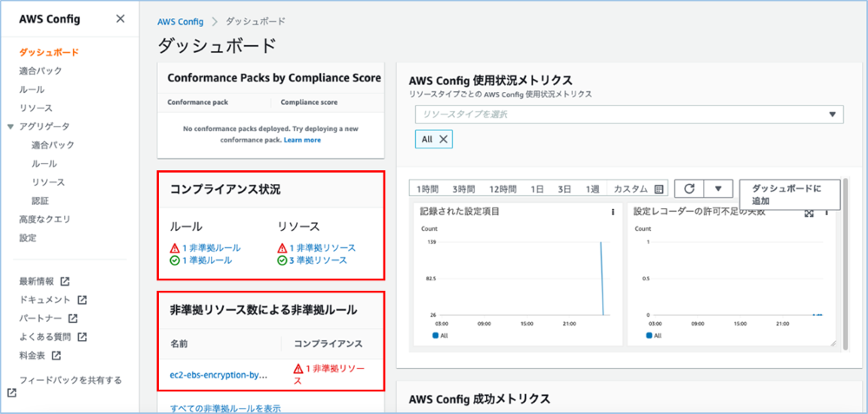Open ルール under アグリゲータ
This screenshot has height=414, width=868.
click(x=44, y=164)
